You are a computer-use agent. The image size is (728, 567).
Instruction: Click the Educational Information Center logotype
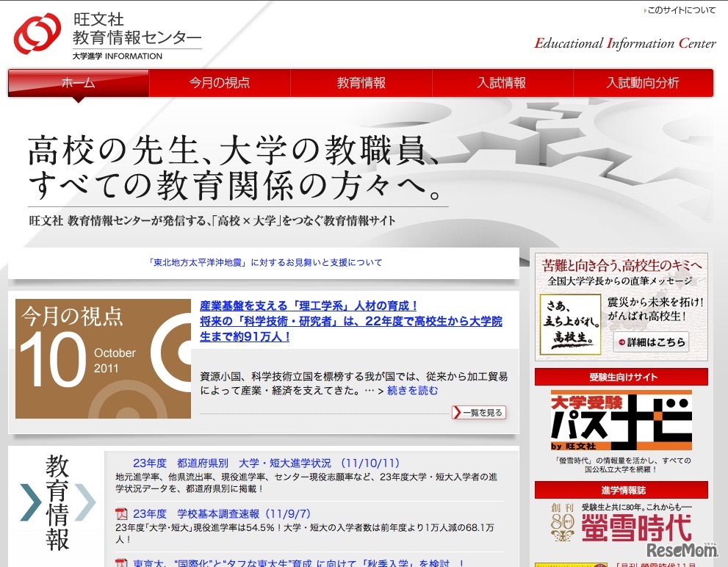click(x=623, y=43)
